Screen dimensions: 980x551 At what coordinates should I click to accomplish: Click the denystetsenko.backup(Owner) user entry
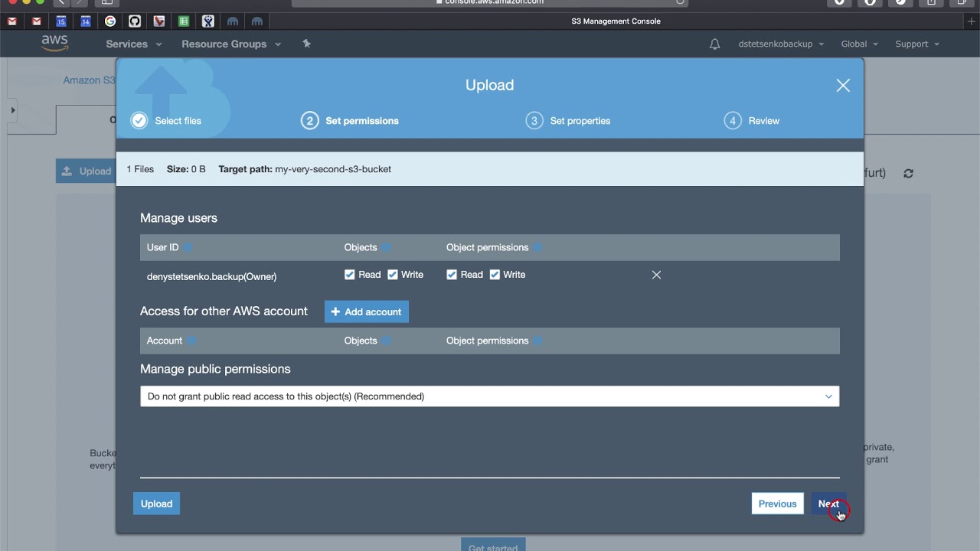point(211,277)
